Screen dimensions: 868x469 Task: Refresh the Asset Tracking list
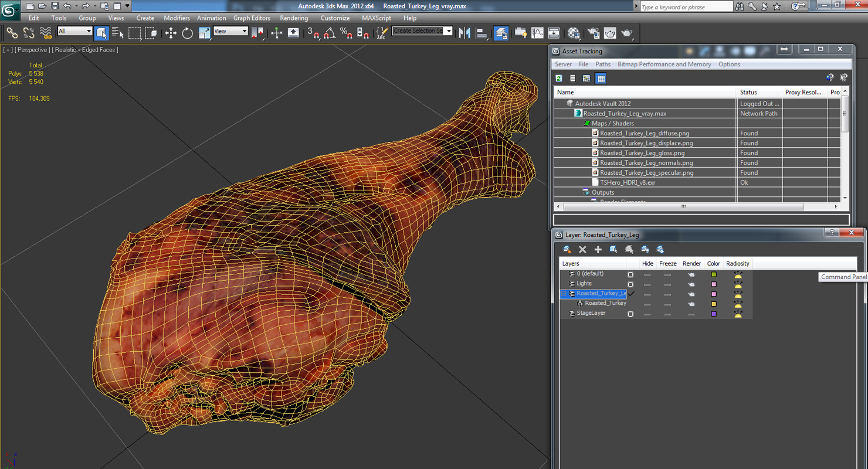pos(559,79)
